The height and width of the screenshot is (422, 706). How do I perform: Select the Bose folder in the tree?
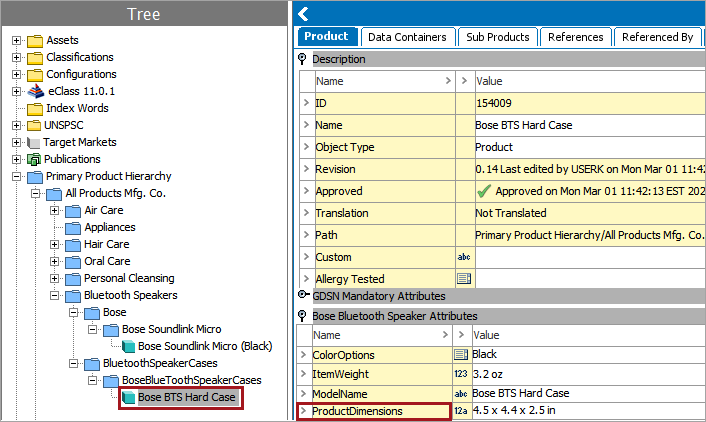click(114, 312)
